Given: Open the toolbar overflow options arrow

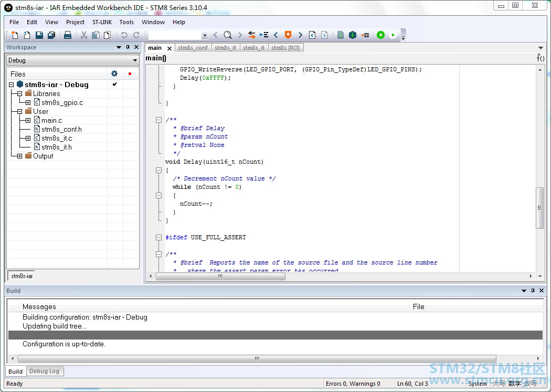Looking at the screenshot, I should (404, 37).
